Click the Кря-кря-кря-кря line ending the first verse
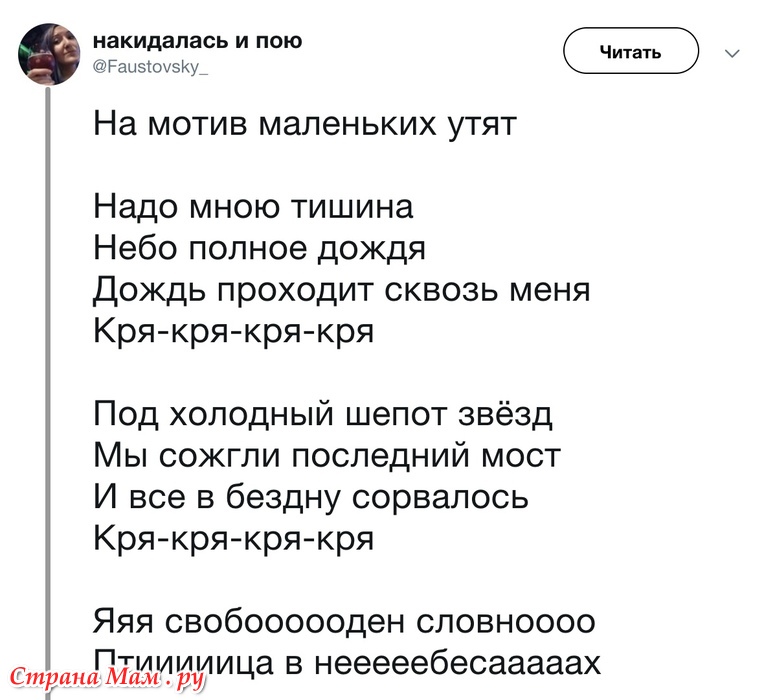This screenshot has width=764, height=700. click(x=233, y=331)
